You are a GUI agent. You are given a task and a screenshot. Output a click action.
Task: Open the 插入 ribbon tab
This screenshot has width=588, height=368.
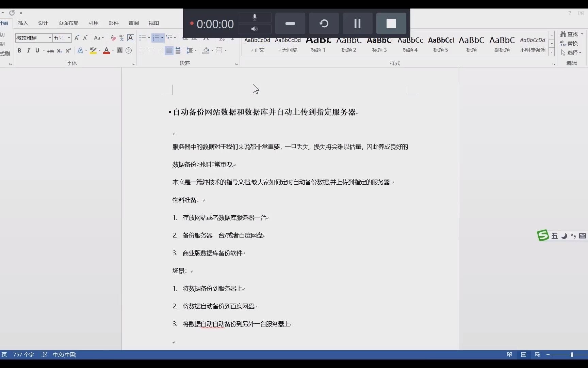click(23, 23)
